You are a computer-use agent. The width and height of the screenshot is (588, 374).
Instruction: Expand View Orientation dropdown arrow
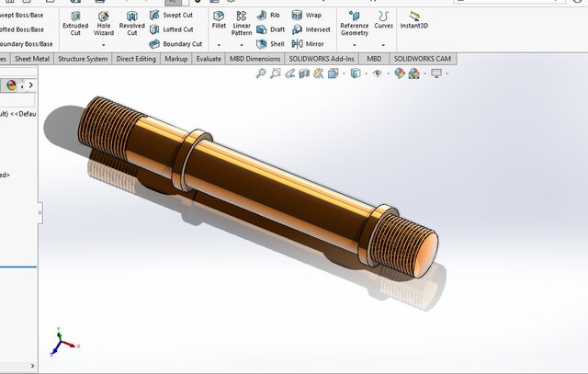point(344,74)
